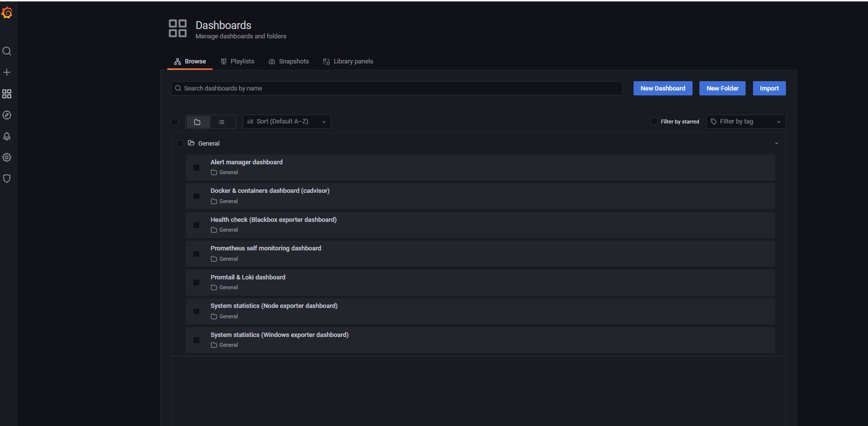The image size is (868, 426).
Task: Click the large Dashboards header icon
Action: (x=177, y=29)
